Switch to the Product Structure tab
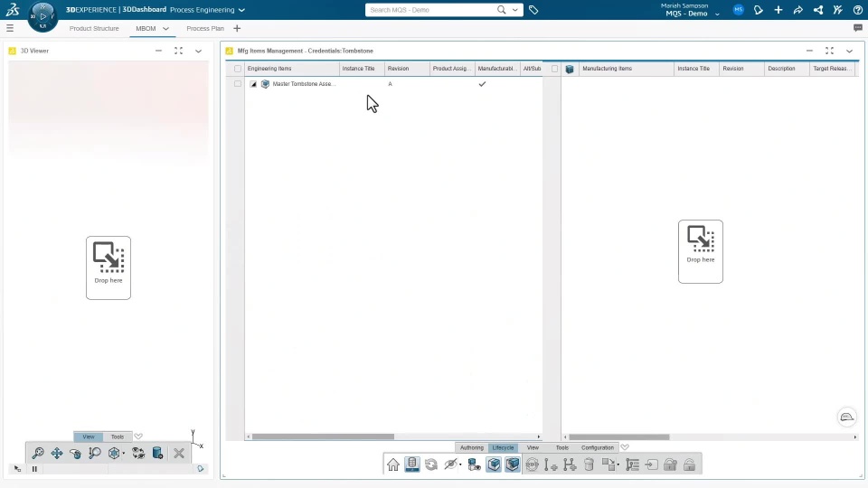The width and height of the screenshot is (868, 488). coord(94,28)
